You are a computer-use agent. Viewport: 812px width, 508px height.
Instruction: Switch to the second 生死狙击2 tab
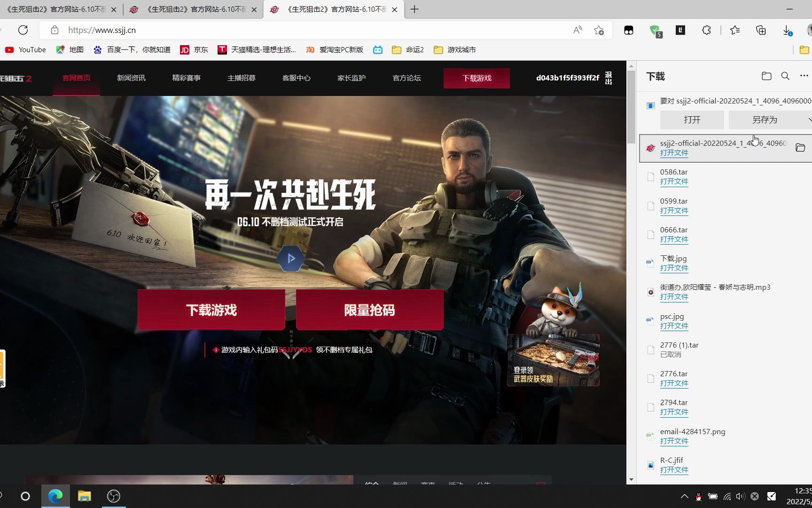click(193, 9)
